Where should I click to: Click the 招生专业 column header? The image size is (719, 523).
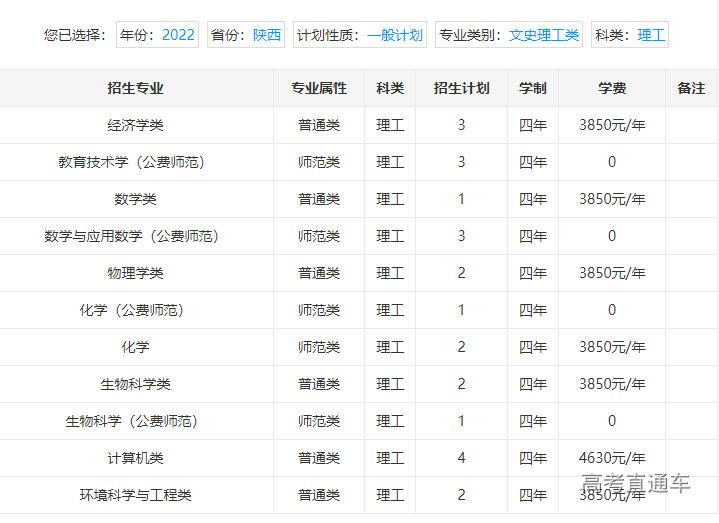[x=136, y=88]
